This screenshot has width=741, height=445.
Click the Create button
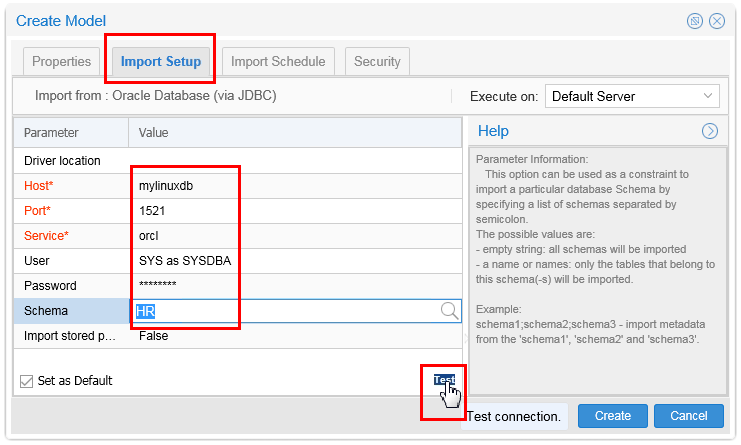click(612, 416)
